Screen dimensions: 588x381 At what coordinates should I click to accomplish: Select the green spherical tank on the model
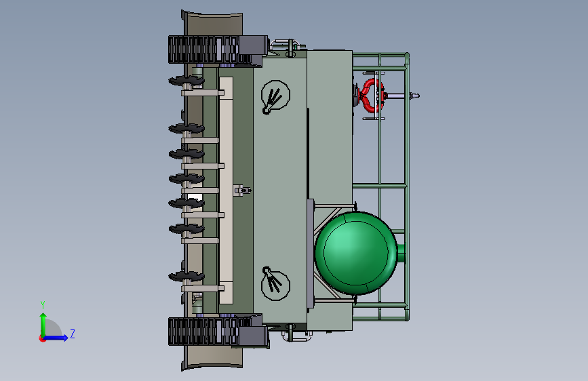(x=355, y=253)
